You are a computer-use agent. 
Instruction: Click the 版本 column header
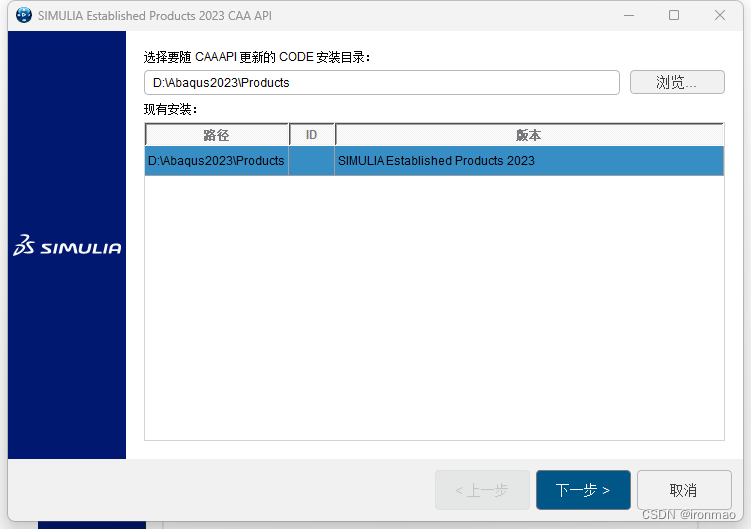(x=529, y=135)
